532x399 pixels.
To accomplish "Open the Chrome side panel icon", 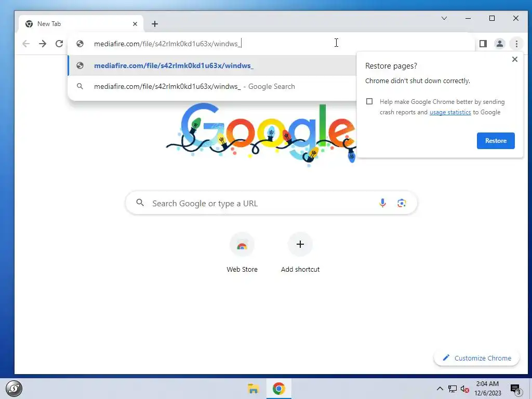I will (483, 44).
